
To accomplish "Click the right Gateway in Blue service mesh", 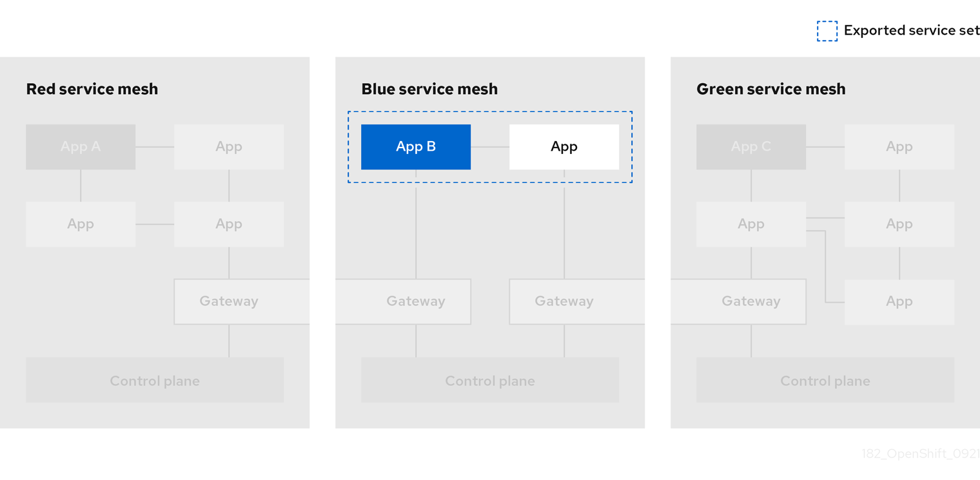I will pos(564,302).
